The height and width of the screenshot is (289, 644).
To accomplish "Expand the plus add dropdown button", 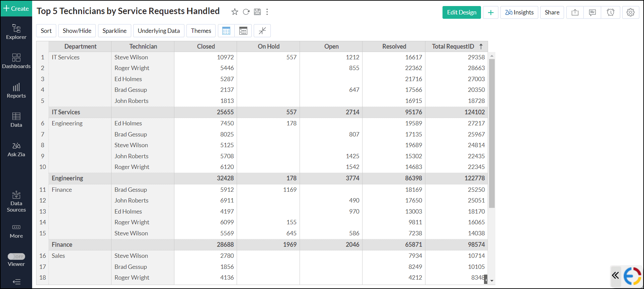I will click(x=490, y=12).
